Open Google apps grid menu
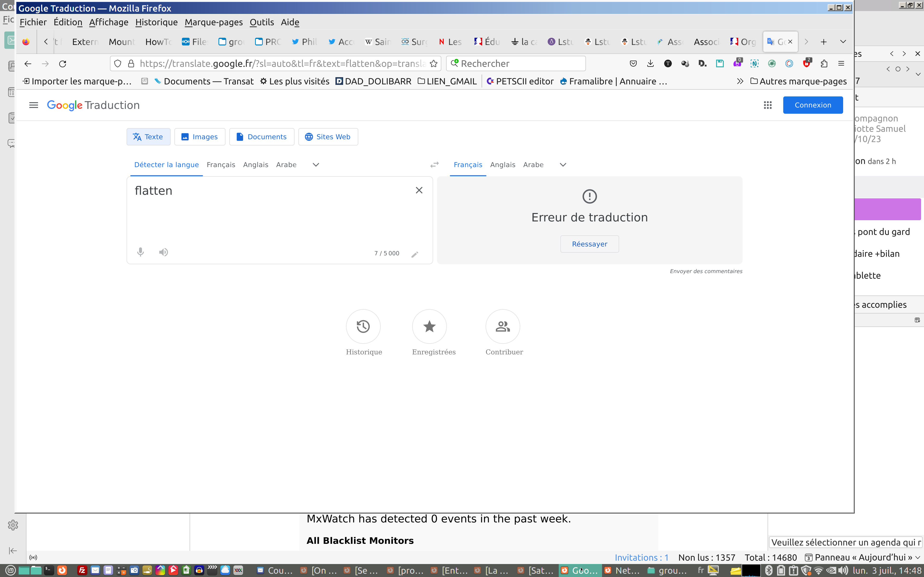This screenshot has height=577, width=924. tap(767, 105)
